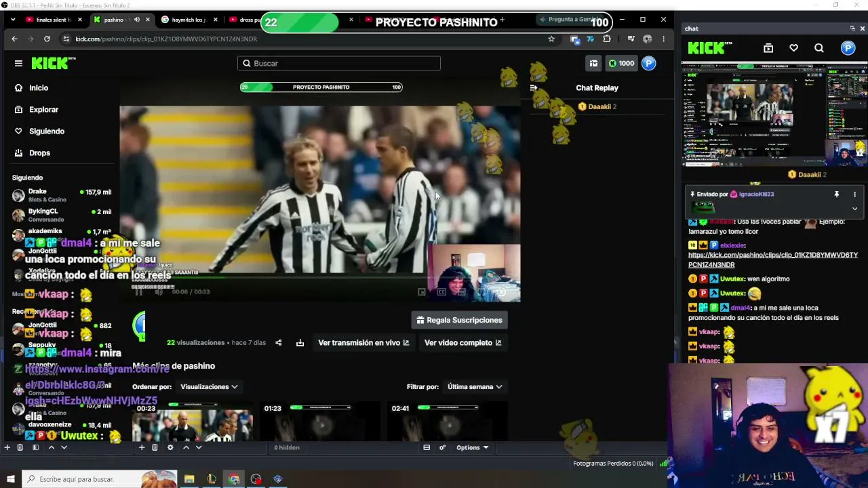Image resolution: width=868 pixels, height=488 pixels.
Task: Open search in the chat dock
Action: pos(819,48)
